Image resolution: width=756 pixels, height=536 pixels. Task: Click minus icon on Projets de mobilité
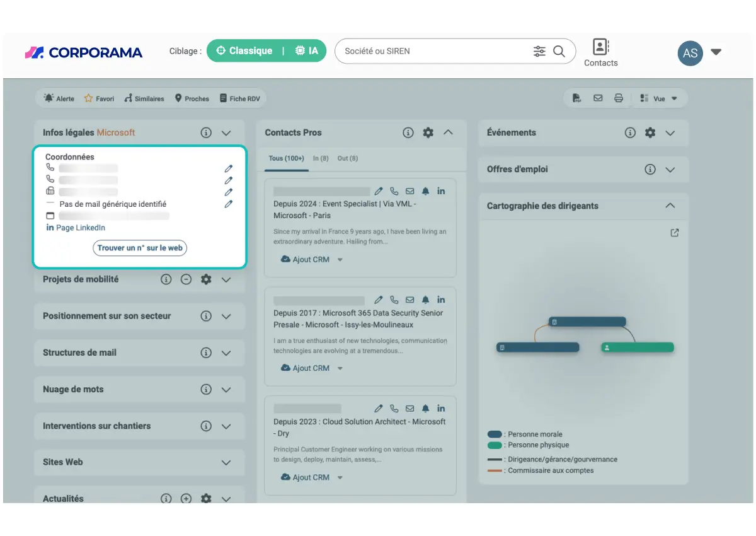pos(186,279)
